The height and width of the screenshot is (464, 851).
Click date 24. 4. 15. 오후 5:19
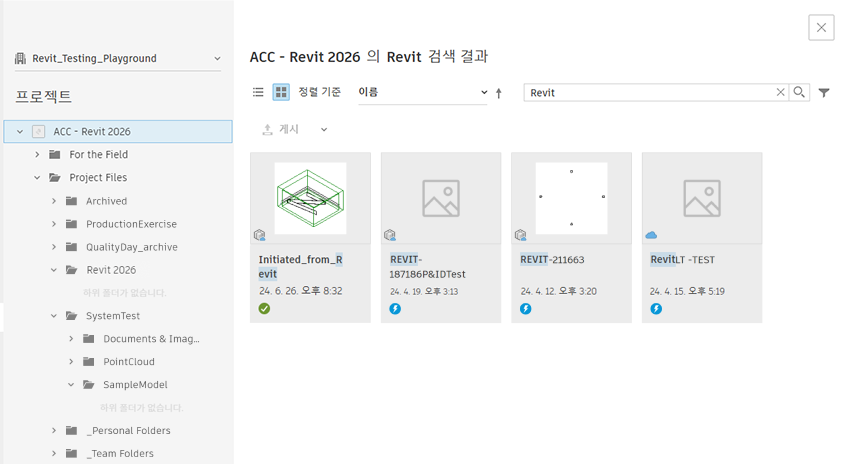687,291
